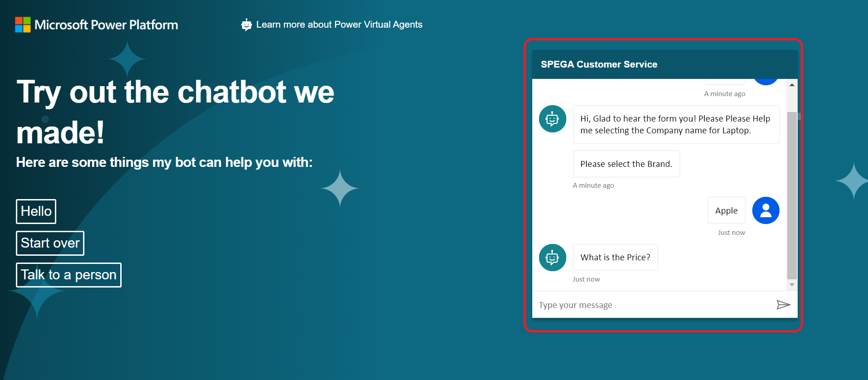Viewport: 868px width, 380px height.
Task: Click the Microsoft four-color logo
Action: click(23, 24)
